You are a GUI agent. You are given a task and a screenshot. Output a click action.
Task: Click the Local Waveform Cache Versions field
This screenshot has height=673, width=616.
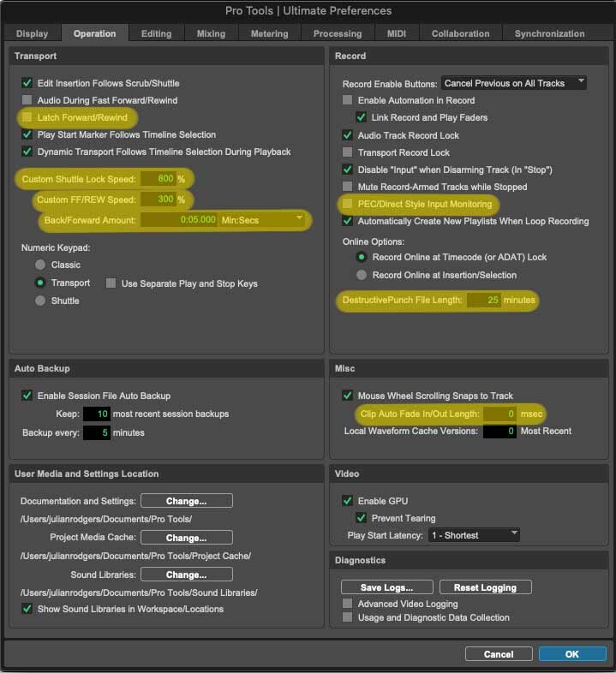(x=499, y=431)
